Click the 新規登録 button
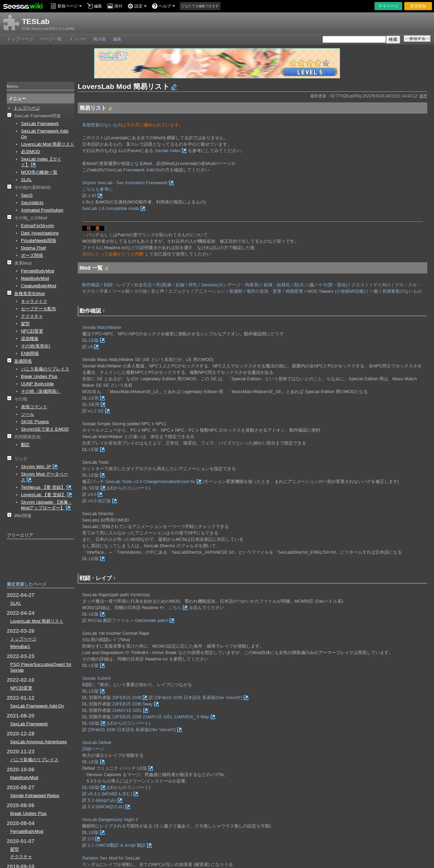Viewport: 434px width, 868px height. click(x=418, y=6)
